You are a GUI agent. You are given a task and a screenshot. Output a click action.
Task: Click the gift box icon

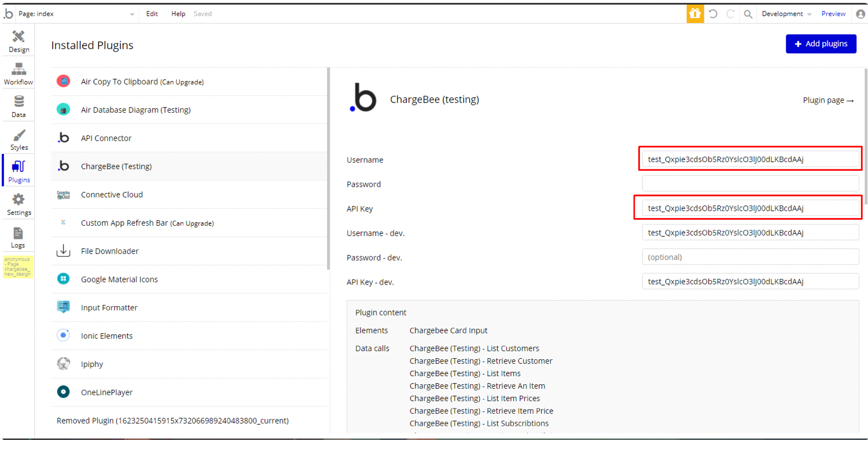click(695, 14)
